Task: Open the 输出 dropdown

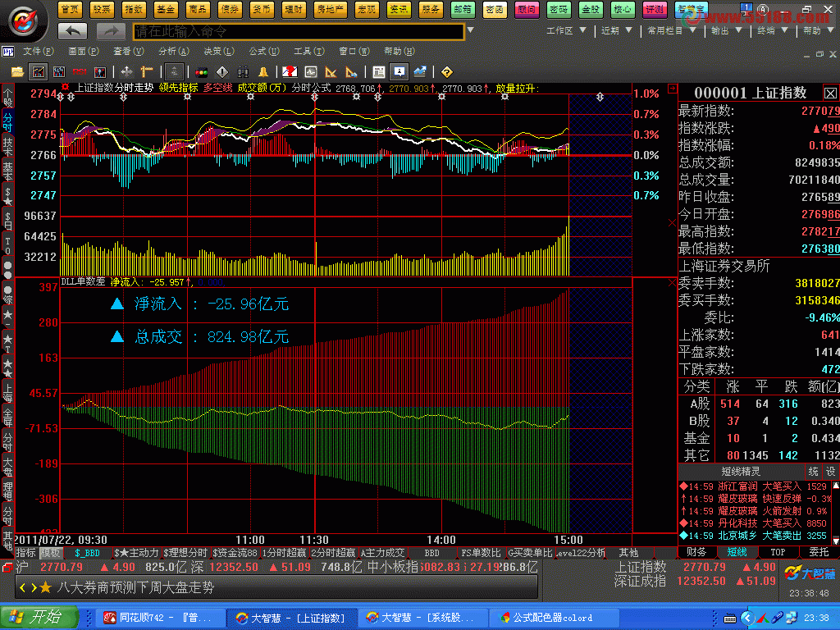Action: click(x=727, y=30)
